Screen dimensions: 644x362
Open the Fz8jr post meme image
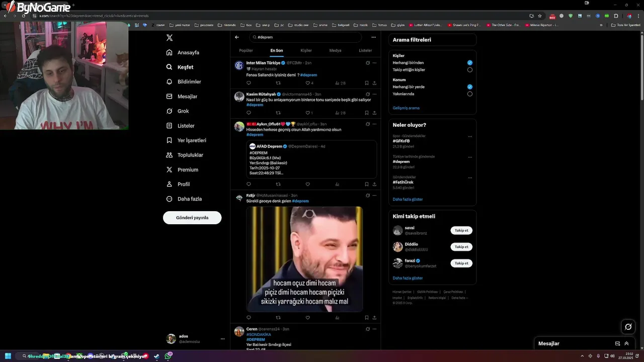point(304,259)
